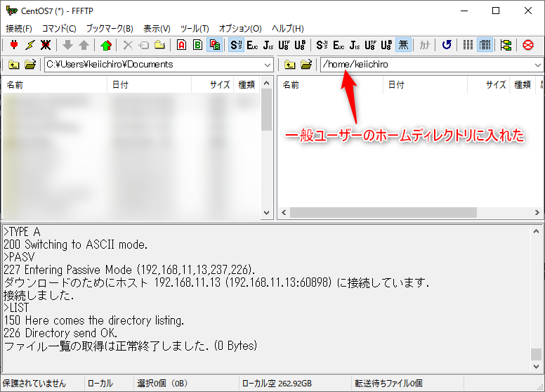Image resolution: width=545 pixels, height=392 pixels.
Task: Expand the remote path /home/keiichiro dropdown
Action: (x=538, y=65)
